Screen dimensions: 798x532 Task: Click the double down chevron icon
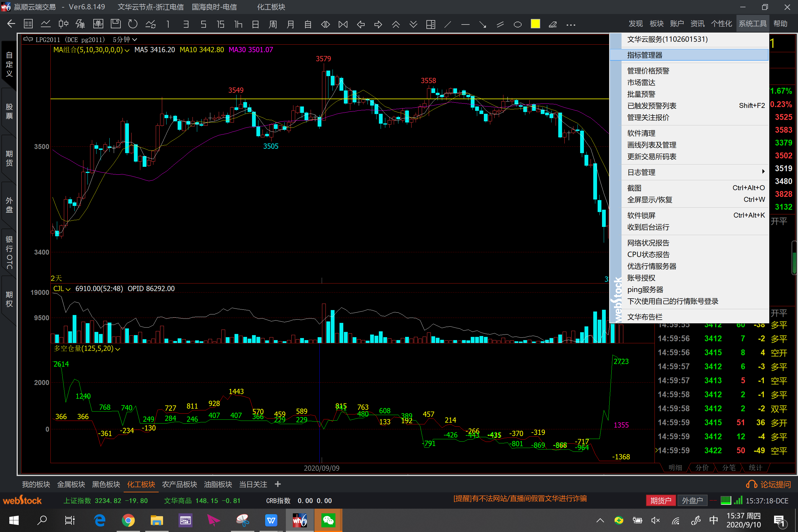pos(413,24)
